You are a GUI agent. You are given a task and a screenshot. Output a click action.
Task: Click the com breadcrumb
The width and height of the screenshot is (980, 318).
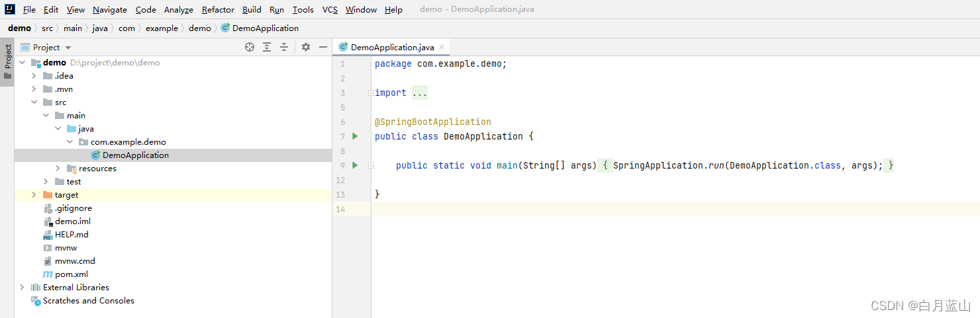127,28
